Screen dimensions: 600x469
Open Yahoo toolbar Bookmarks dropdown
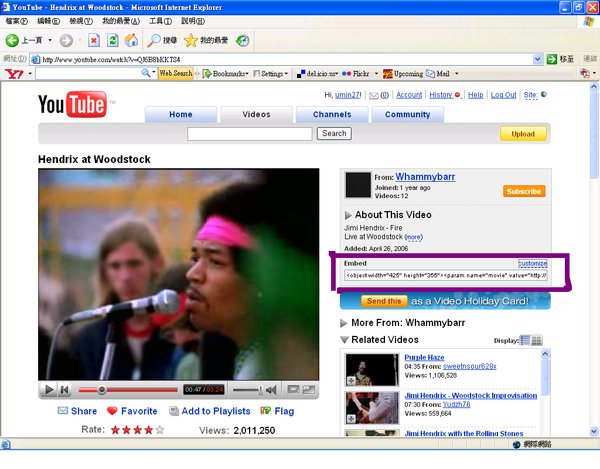pyautogui.click(x=226, y=73)
